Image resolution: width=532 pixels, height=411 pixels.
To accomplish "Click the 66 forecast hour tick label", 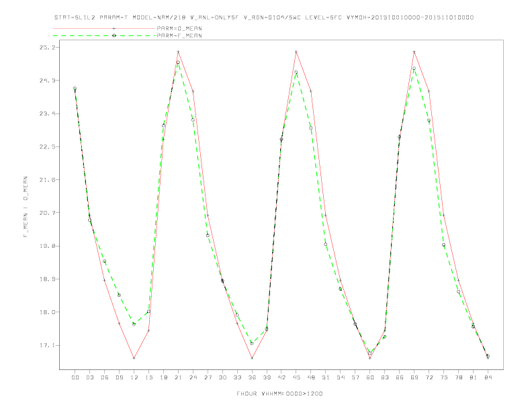I will pos(400,377).
